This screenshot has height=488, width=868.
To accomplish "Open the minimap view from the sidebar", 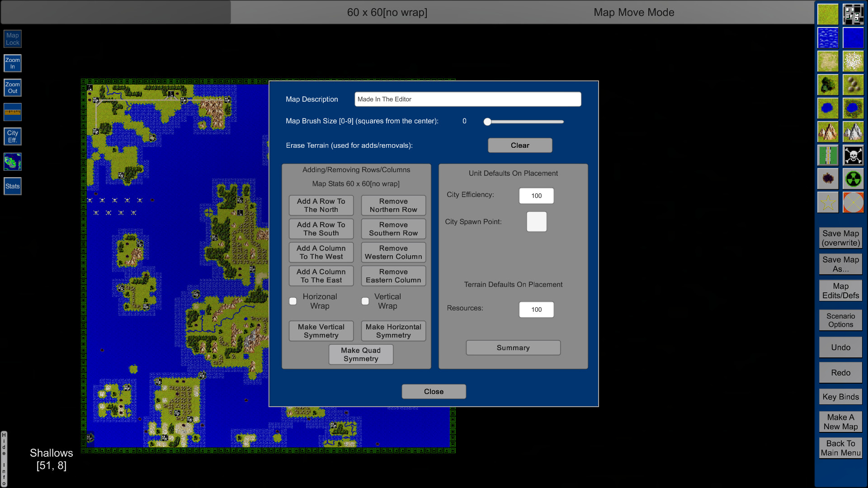I will 12,161.
